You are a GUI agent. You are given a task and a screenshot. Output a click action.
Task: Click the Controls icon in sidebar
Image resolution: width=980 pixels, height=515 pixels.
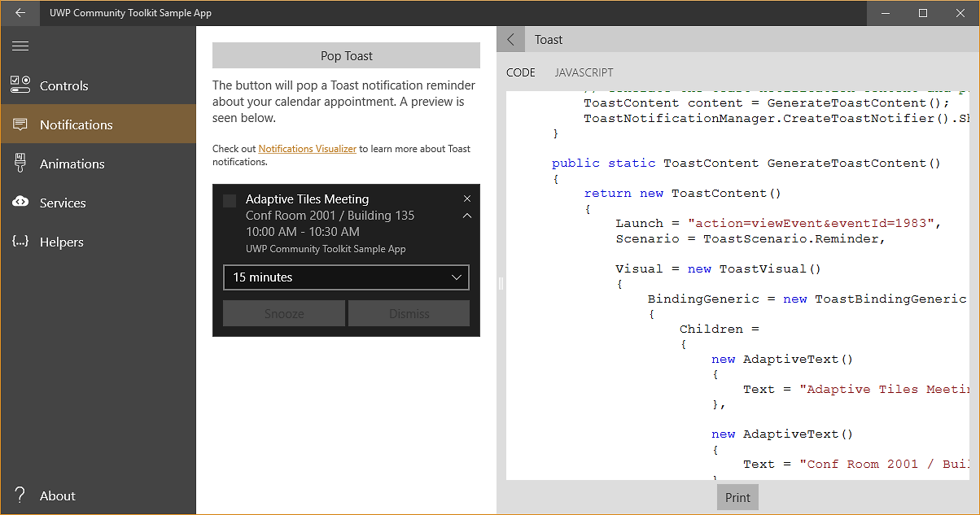(20, 85)
